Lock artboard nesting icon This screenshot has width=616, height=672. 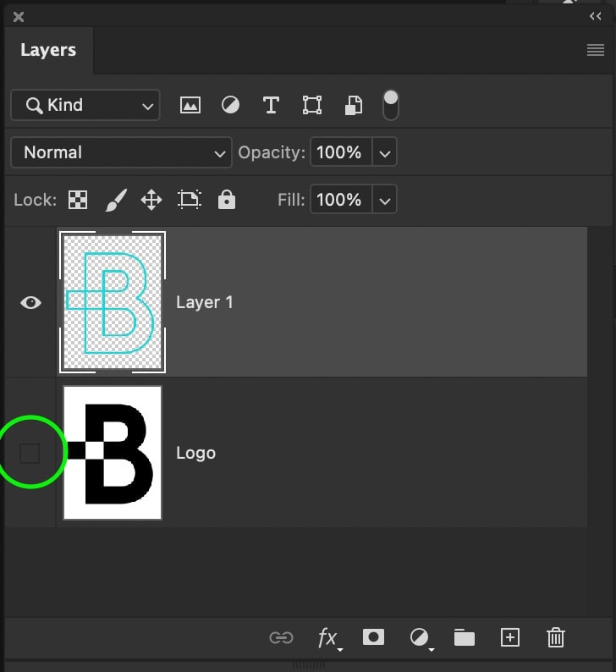coord(190,200)
